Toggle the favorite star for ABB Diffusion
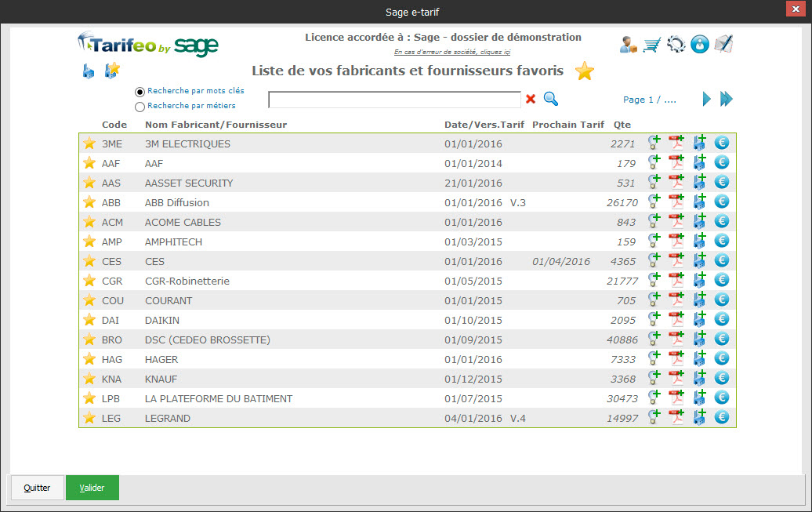Screen dimensions: 812x512 89,202
